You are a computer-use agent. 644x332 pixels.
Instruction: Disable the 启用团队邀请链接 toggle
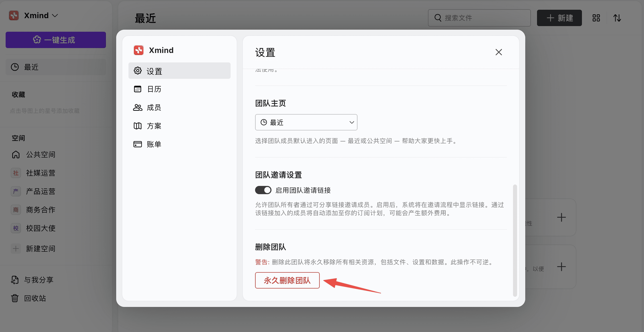tap(263, 190)
